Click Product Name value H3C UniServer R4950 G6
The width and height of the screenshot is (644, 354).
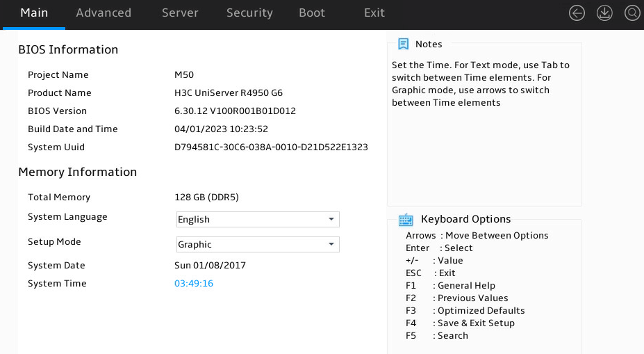229,93
